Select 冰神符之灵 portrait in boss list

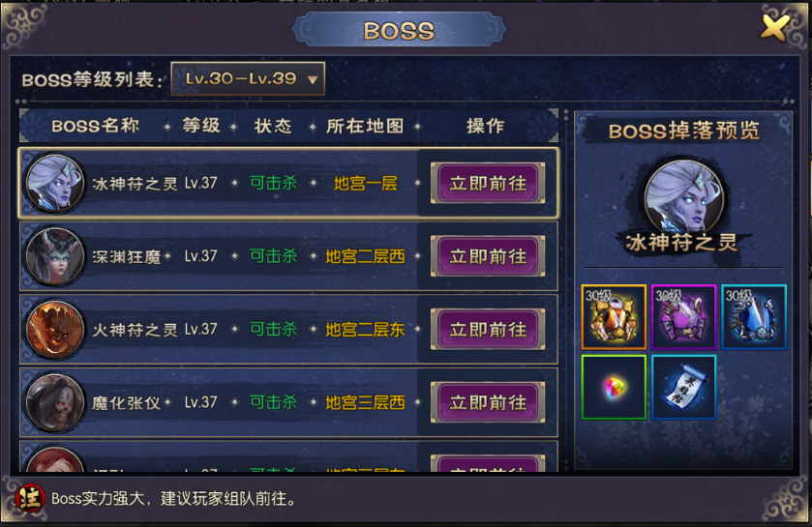(55, 183)
